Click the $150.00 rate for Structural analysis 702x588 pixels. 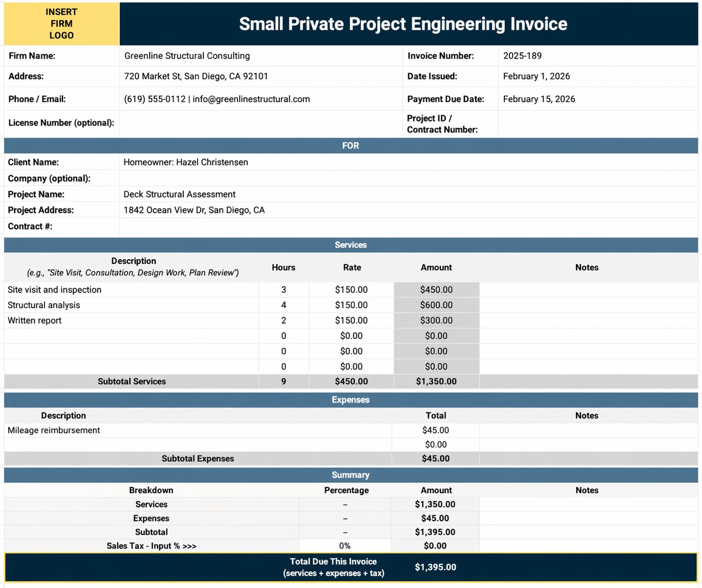coord(351,305)
